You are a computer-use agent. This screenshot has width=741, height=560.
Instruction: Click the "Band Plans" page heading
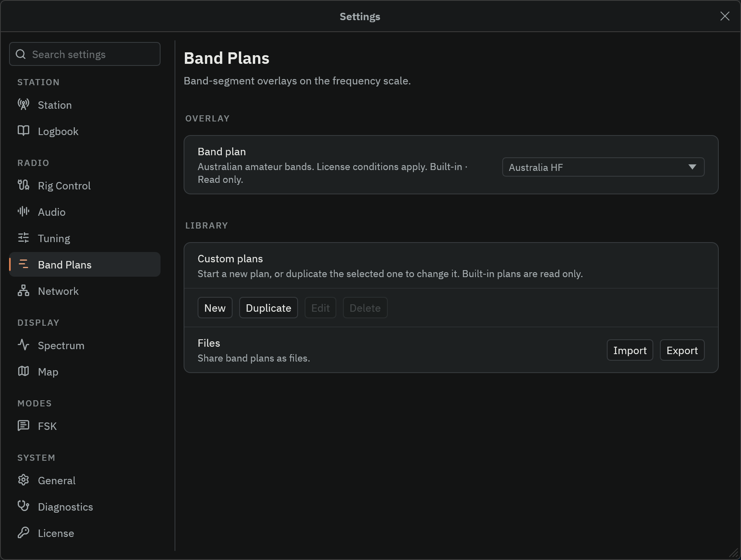tap(226, 58)
